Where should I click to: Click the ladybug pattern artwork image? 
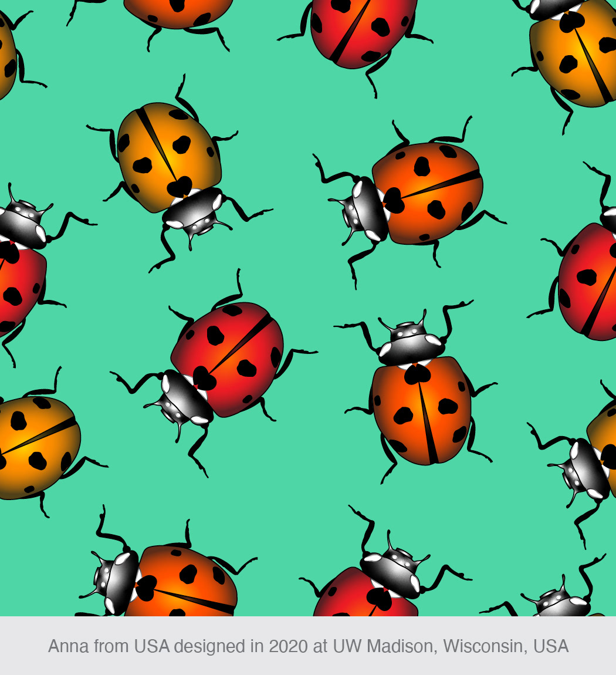click(308, 308)
